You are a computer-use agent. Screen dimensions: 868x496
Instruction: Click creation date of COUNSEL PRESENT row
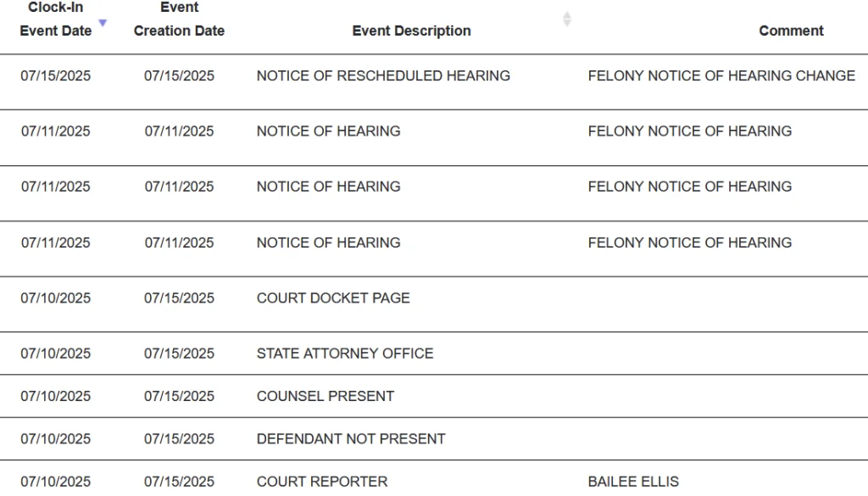(179, 396)
